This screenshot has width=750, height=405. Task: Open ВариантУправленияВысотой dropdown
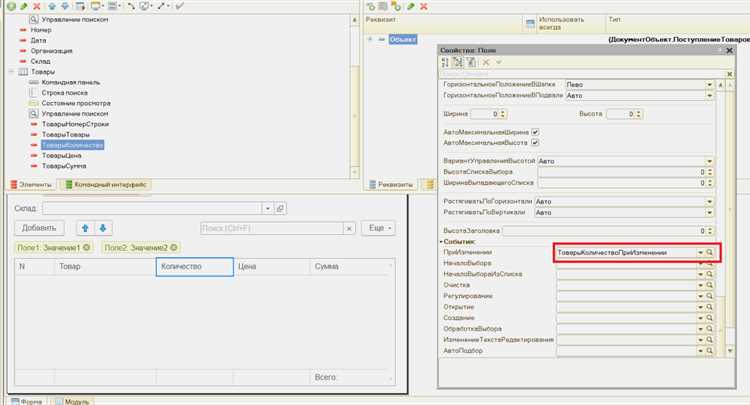pos(710,161)
